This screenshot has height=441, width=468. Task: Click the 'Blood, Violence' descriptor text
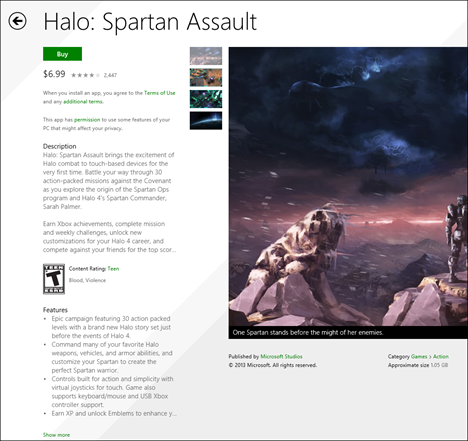[87, 280]
